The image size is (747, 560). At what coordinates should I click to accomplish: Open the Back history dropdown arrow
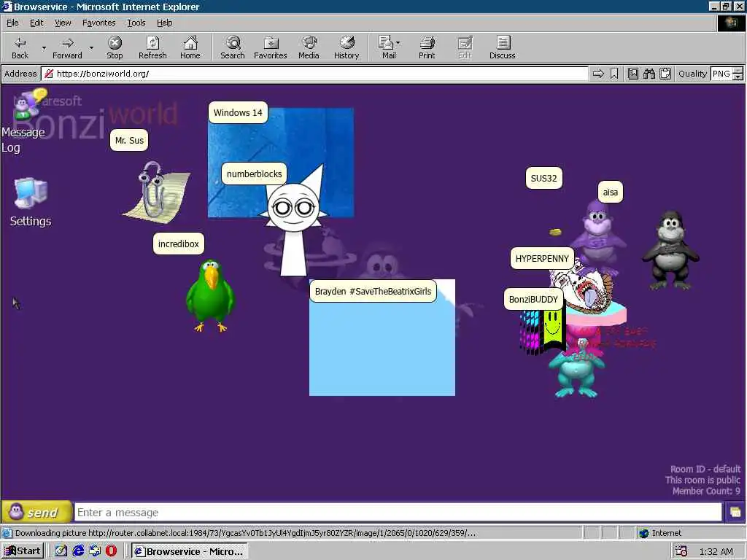44,47
